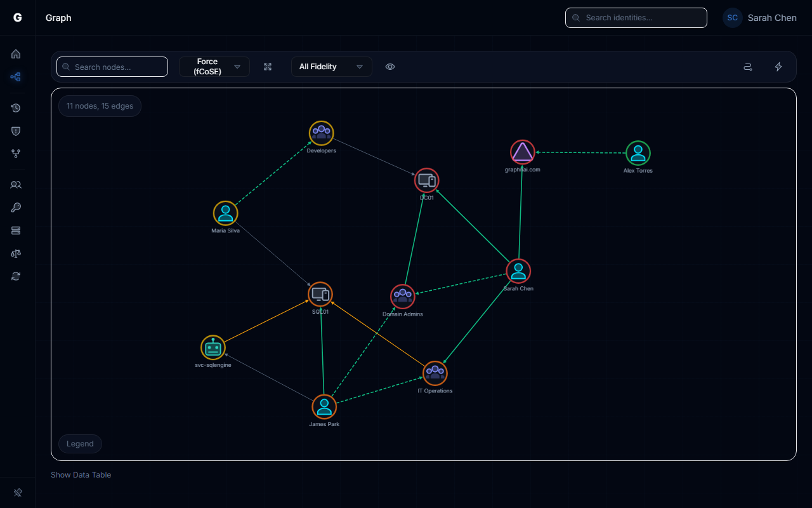Open the servers panel from the sidebar
812x508 pixels.
pyautogui.click(x=16, y=231)
